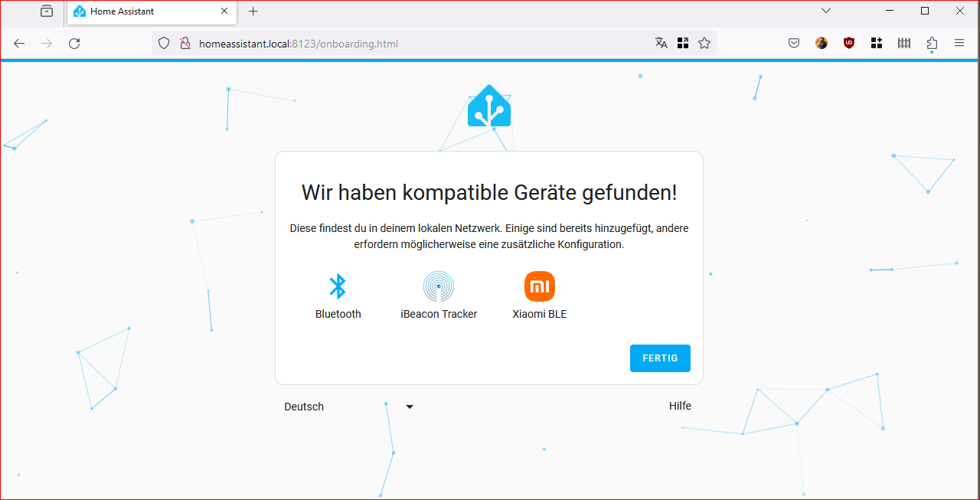Screen dimensions: 980x500
Task: Open Firefox View from the tab bar
Action: coord(47,11)
